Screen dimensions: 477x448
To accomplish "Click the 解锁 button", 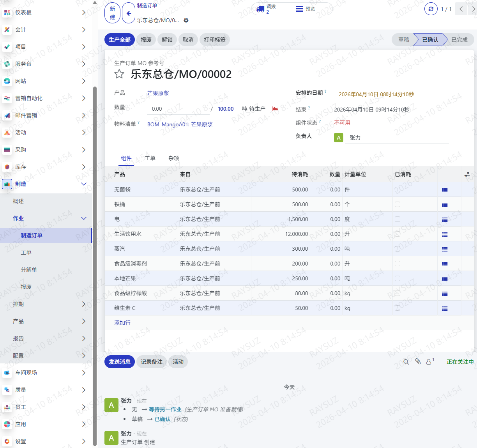I will [x=167, y=40].
